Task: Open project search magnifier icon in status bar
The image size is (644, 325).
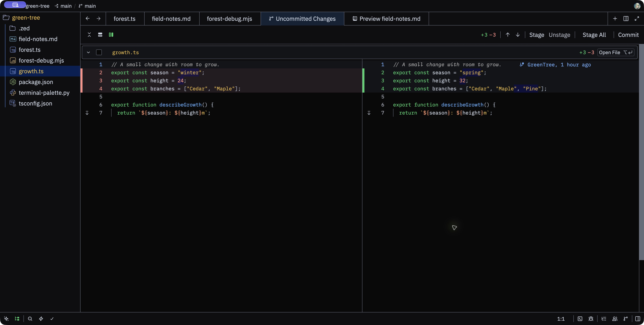Action: (30, 319)
